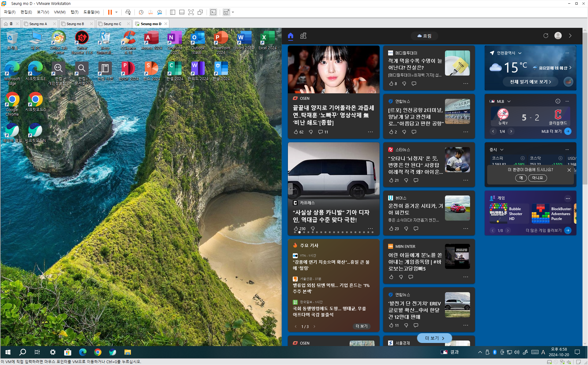Click the widgets refresh icon
This screenshot has width=588, height=365.
point(546,36)
